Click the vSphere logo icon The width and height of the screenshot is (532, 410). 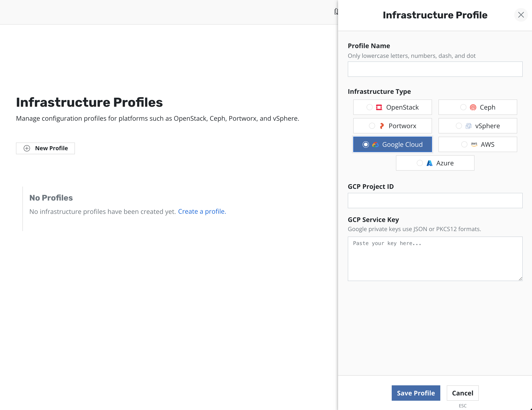[468, 126]
